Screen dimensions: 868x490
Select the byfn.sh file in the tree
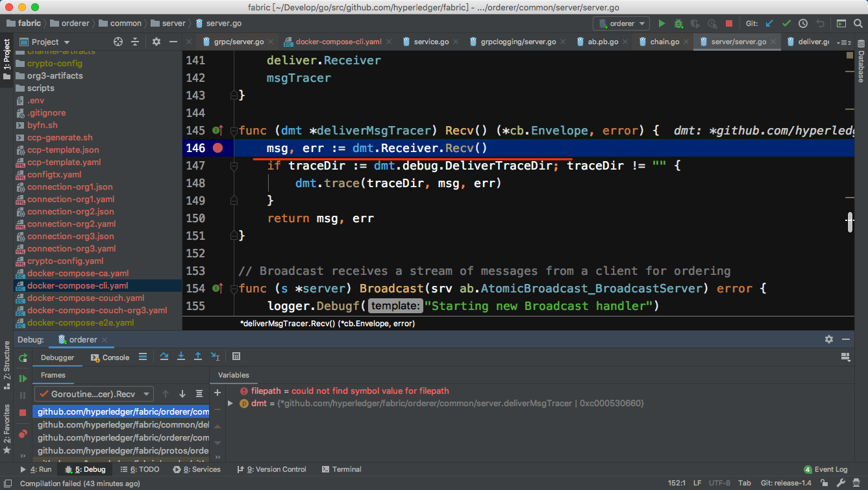pyautogui.click(x=42, y=125)
